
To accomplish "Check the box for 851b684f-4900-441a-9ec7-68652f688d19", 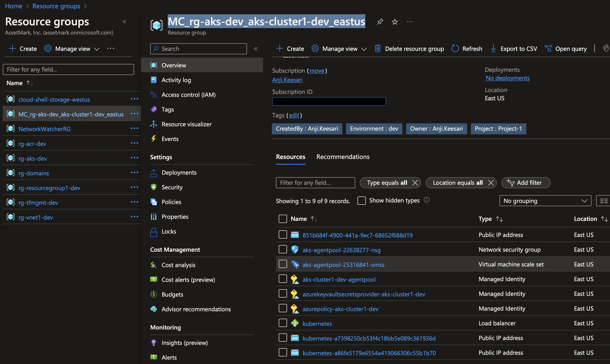I will point(283,235).
